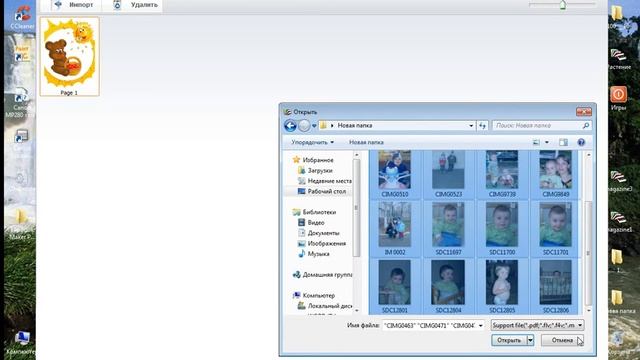Click the CCleaner desktop shortcut
The width and height of the screenshot is (640, 360).
tap(22, 16)
